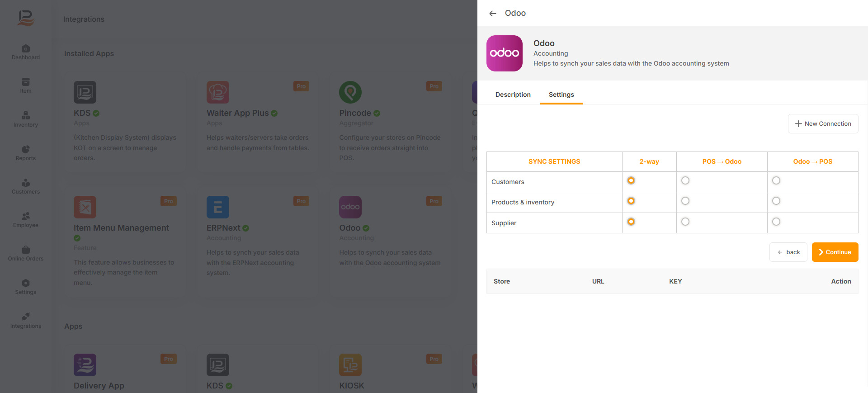The height and width of the screenshot is (393, 868).
Task: Click the 2-way column header
Action: coord(649,161)
